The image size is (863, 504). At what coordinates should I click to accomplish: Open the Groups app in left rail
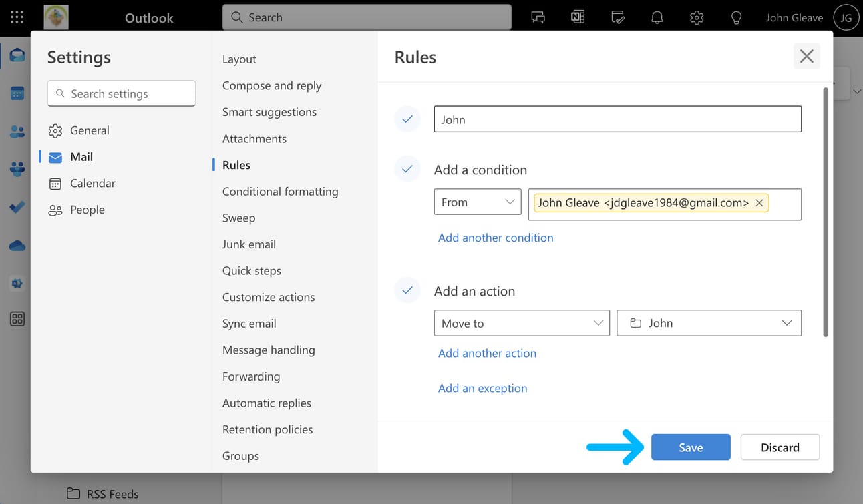17,169
